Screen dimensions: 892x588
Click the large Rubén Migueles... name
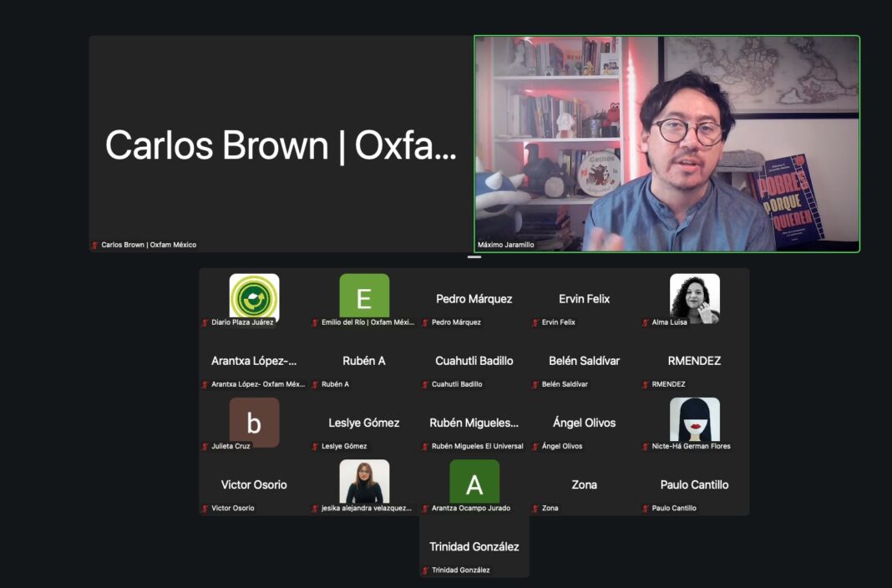click(474, 423)
